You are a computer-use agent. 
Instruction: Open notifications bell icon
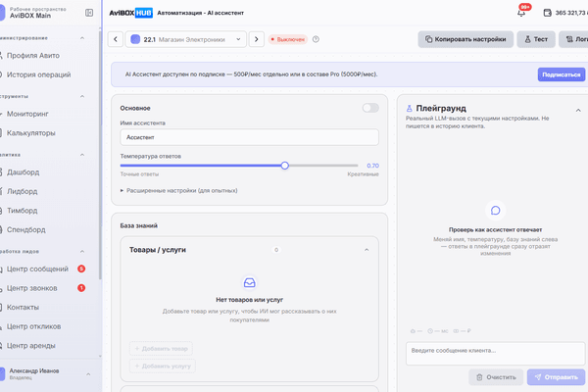coord(521,13)
